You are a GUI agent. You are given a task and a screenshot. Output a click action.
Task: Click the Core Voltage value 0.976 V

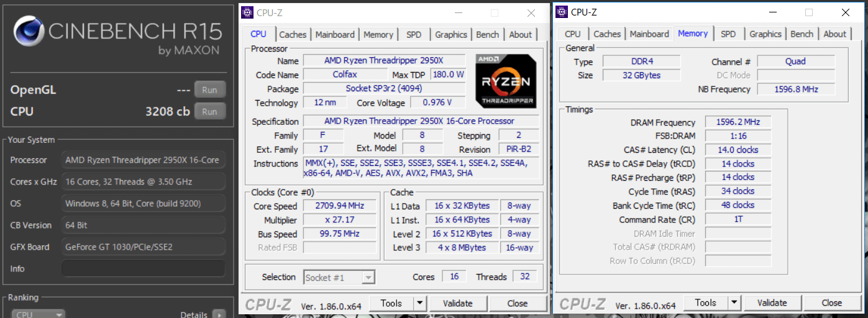[437, 102]
